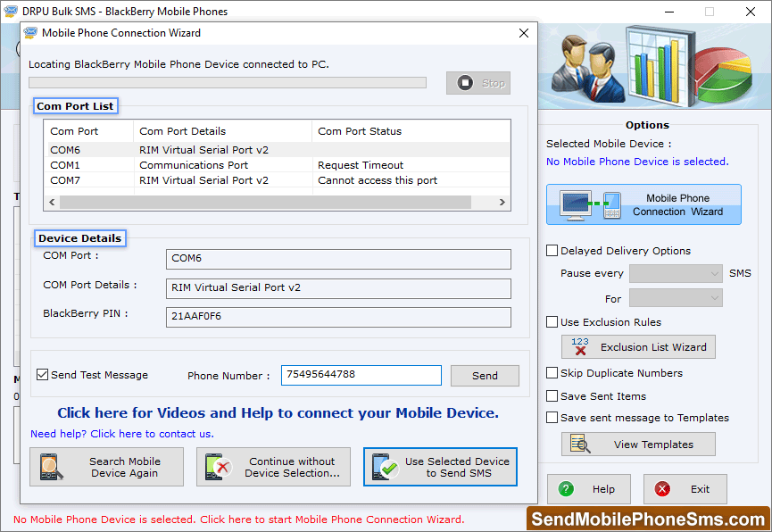The height and width of the screenshot is (532, 772).
Task: Tick the Use Exclusion Rules checkbox
Action: tap(552, 321)
